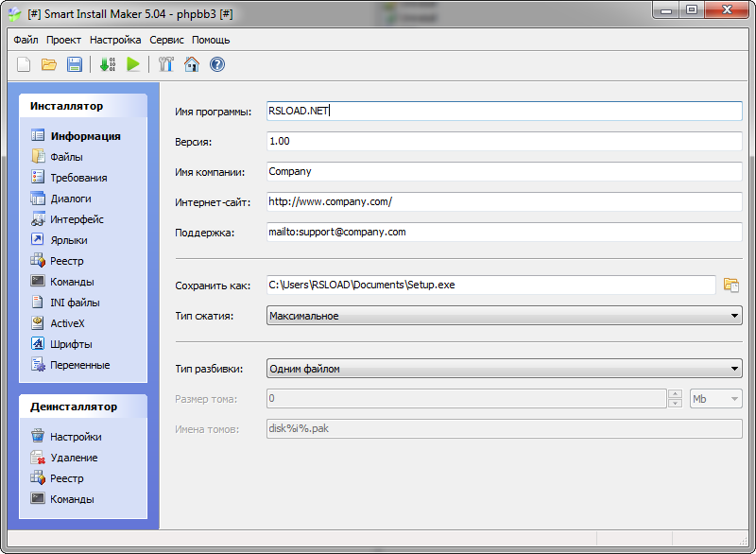
Task: Visit the home page with the house icon
Action: coord(192,64)
